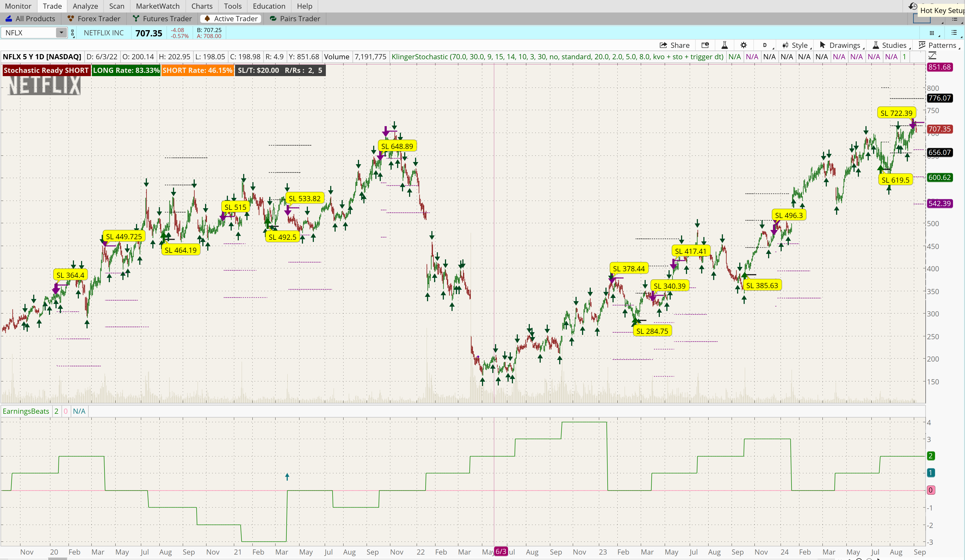Click the SL 364.4 yellow label
The width and height of the screenshot is (965, 560).
tap(70, 275)
